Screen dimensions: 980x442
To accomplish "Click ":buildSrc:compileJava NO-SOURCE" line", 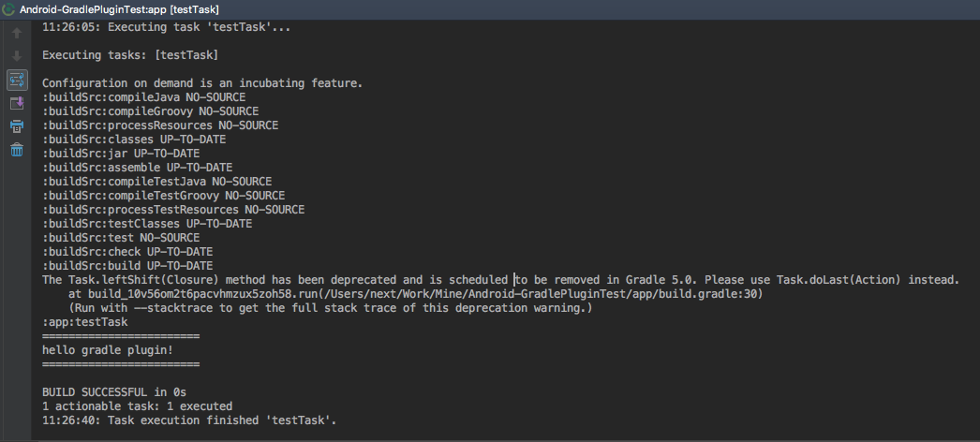I will click(x=143, y=97).
